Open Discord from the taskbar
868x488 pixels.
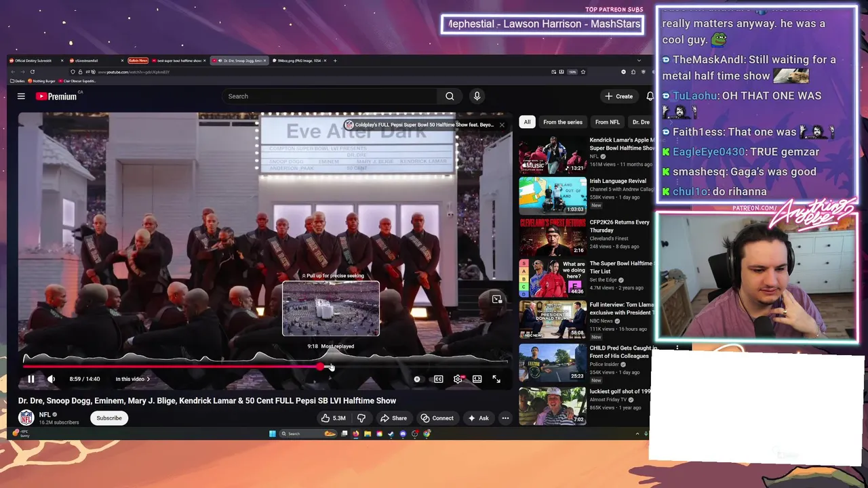pos(403,434)
